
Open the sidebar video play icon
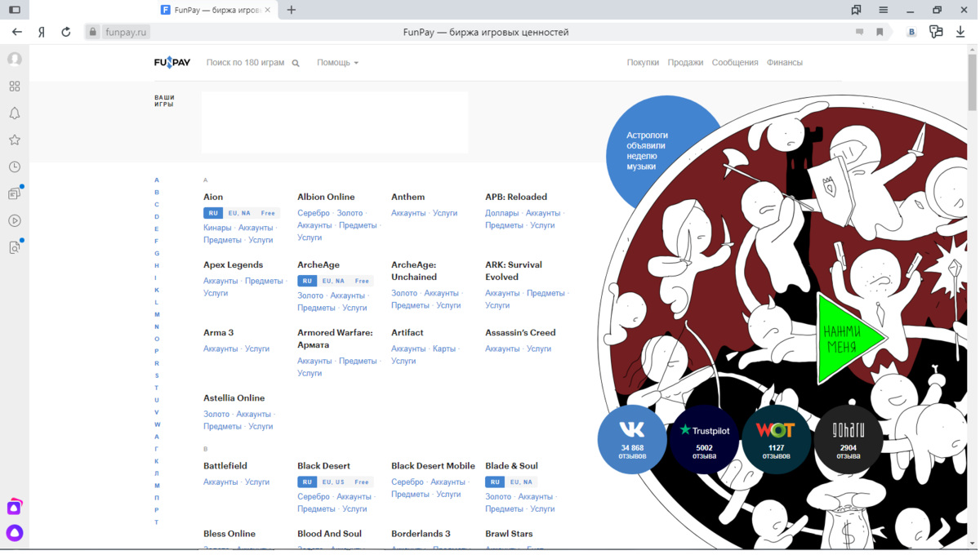(x=15, y=220)
